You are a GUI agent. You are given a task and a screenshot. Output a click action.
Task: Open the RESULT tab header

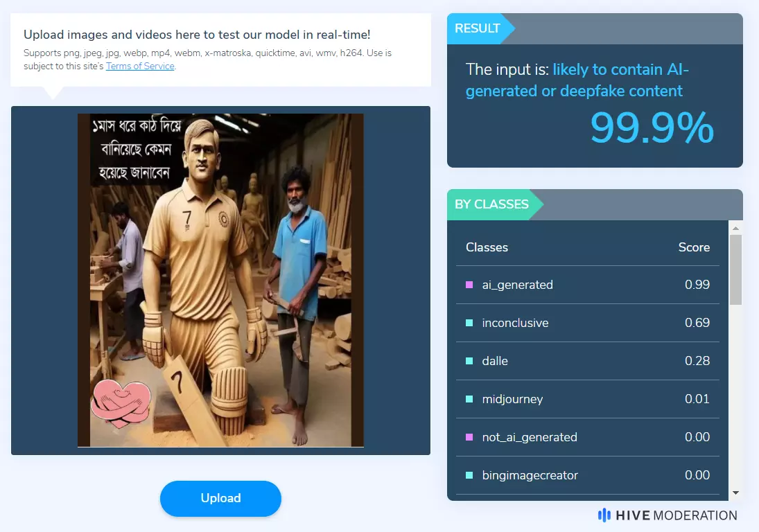click(x=478, y=28)
